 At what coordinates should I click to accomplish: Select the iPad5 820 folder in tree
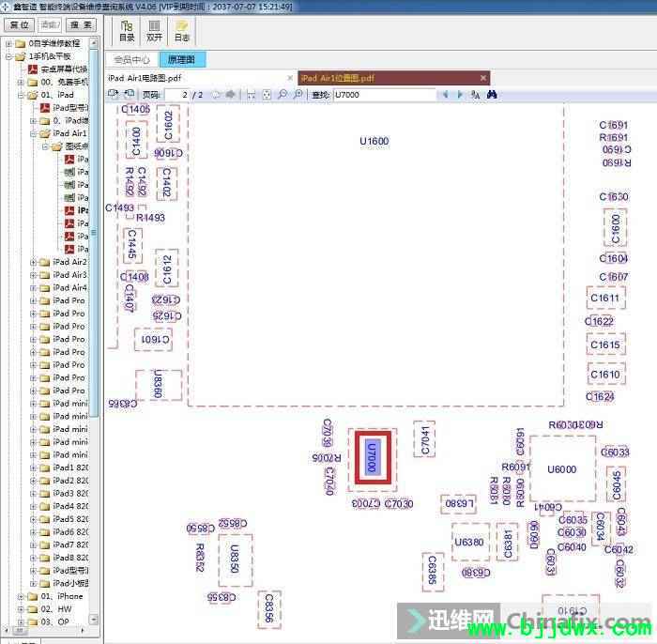[70, 519]
